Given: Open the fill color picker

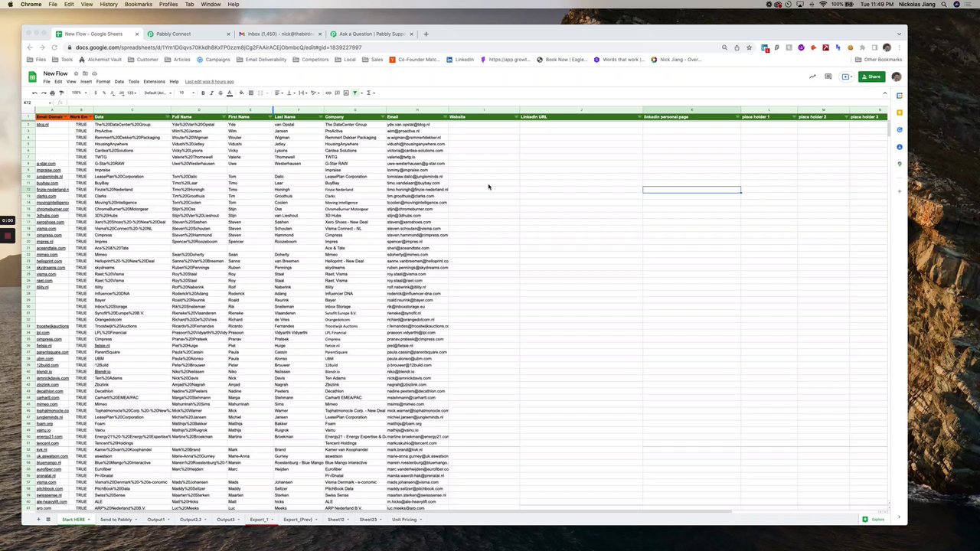Looking at the screenshot, I should 241,93.
